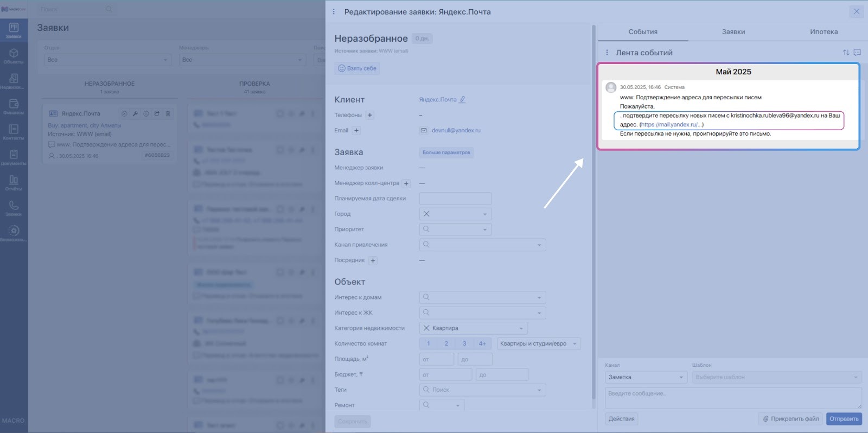
Task: Click the Взять себе button
Action: point(357,68)
